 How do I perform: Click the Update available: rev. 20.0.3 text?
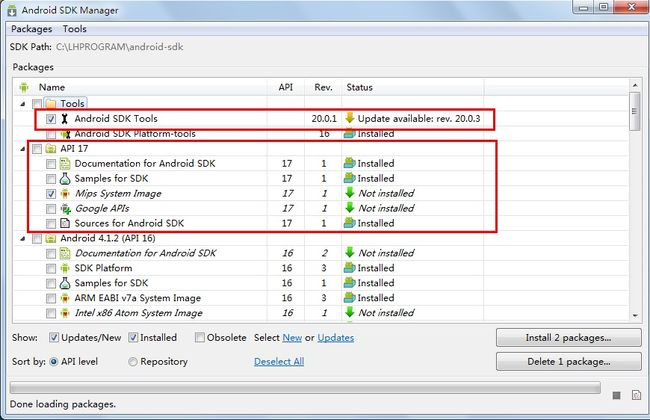[x=419, y=119]
